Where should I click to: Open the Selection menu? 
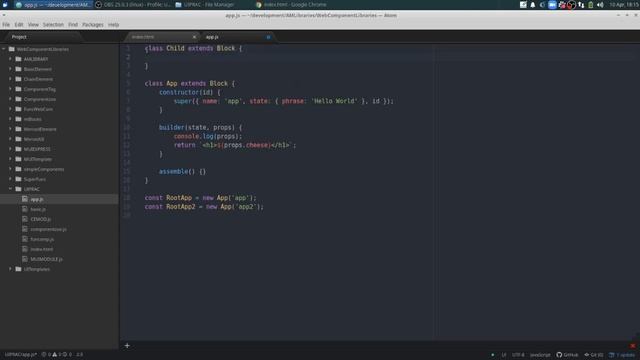pos(53,25)
